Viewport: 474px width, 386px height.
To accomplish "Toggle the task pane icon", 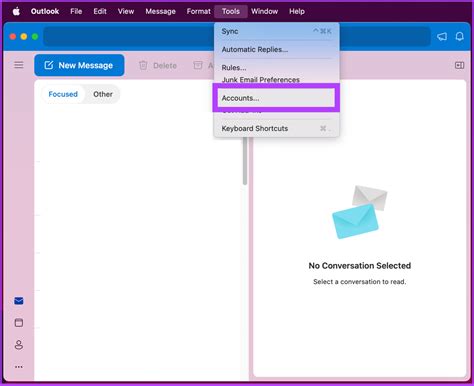I will 459,65.
